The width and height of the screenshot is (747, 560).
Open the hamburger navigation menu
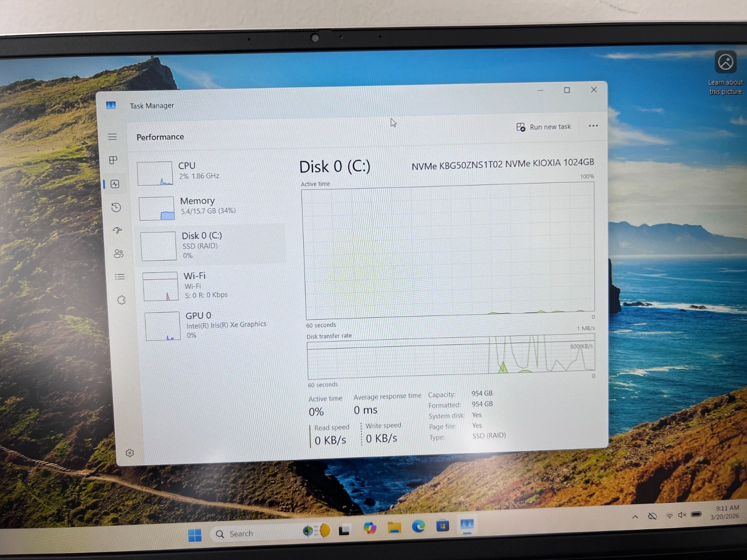(113, 137)
